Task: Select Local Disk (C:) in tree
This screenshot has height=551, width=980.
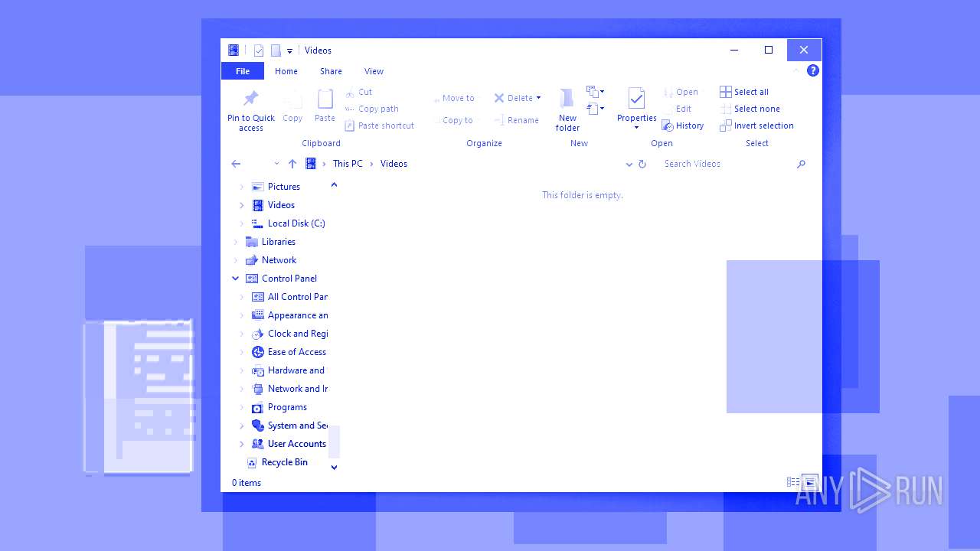Action: point(296,223)
